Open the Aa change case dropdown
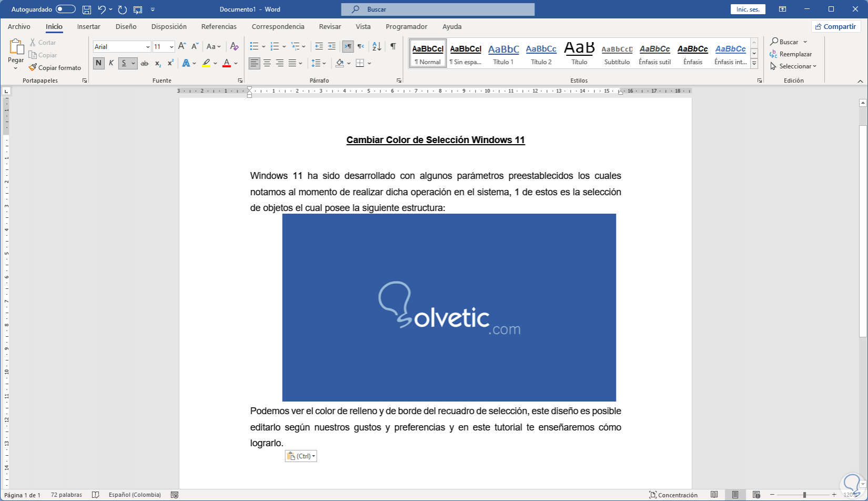Image resolution: width=868 pixels, height=501 pixels. [214, 46]
